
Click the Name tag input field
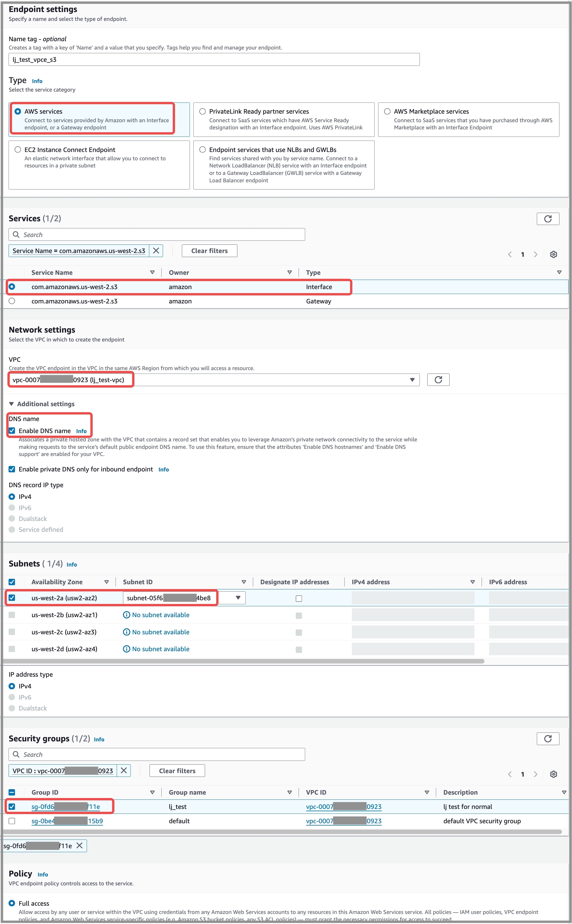[x=214, y=59]
